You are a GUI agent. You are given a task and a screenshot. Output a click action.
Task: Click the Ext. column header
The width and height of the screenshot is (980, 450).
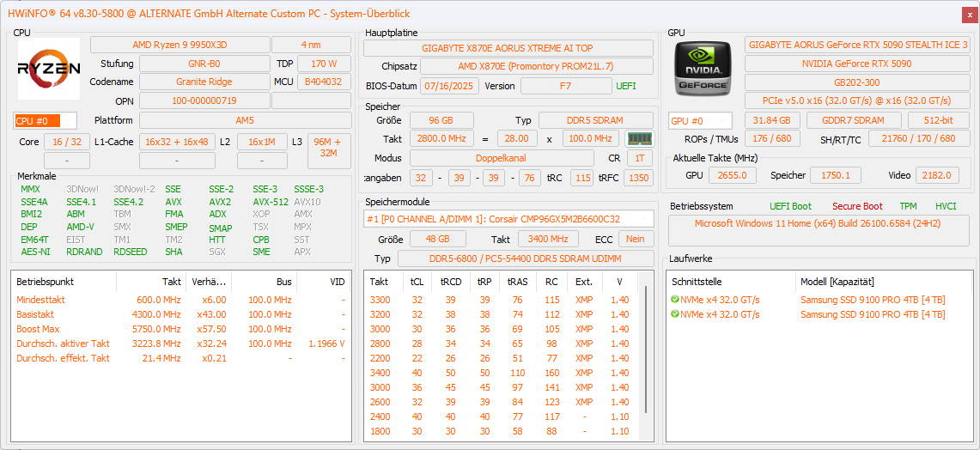(584, 282)
